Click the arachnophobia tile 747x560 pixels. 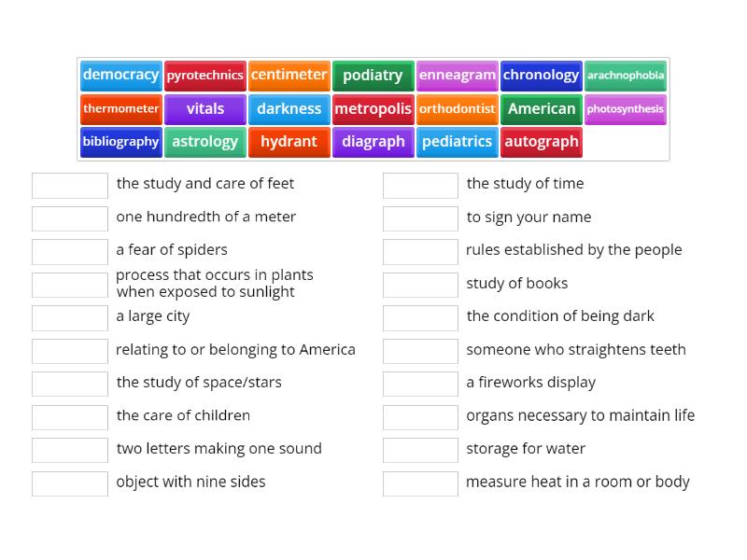pyautogui.click(x=626, y=76)
